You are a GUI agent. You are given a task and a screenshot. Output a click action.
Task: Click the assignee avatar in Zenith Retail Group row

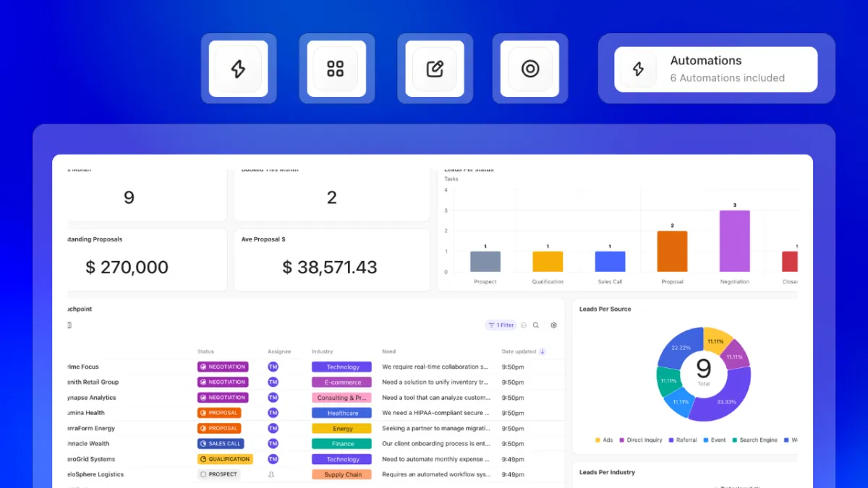point(273,382)
